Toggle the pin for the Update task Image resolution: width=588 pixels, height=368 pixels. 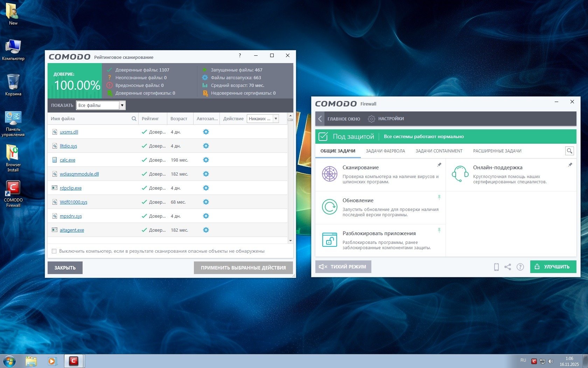coord(439,198)
